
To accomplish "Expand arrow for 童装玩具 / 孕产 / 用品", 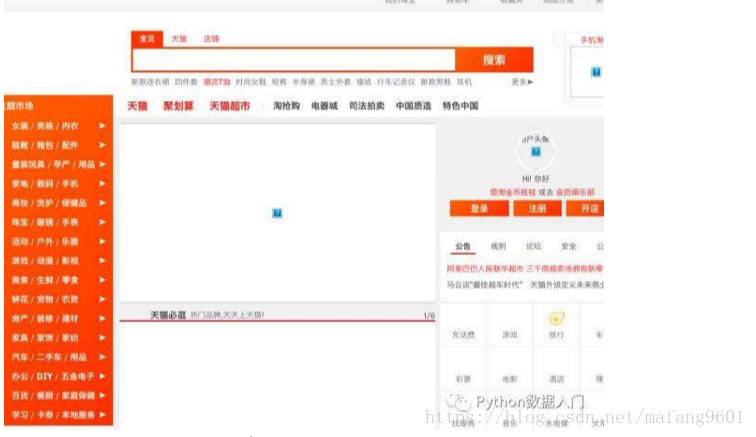I will pyautogui.click(x=102, y=164).
